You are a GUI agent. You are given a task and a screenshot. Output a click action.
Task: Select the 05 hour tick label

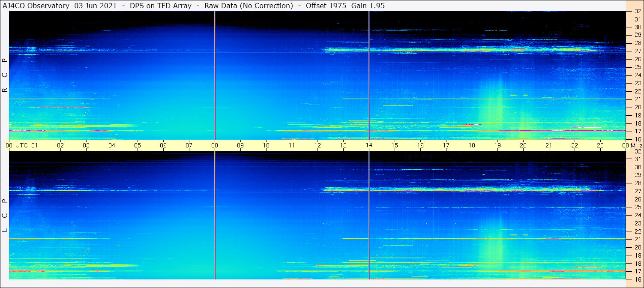click(138, 145)
